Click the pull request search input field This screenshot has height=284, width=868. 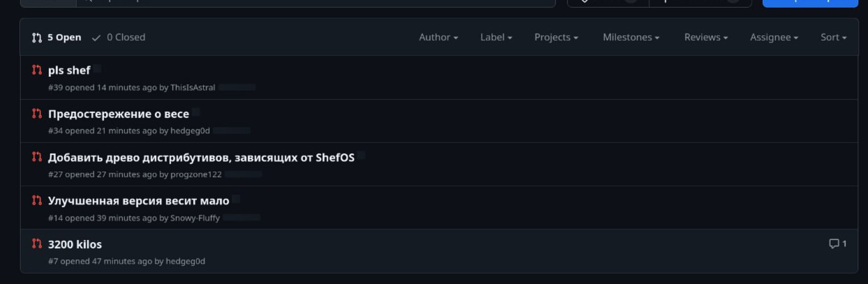click(314, 2)
